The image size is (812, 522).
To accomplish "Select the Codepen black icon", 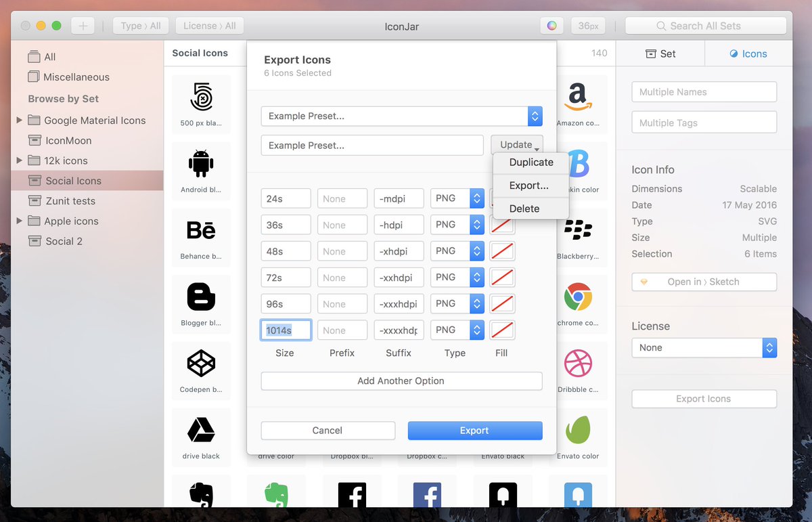I will [201, 364].
